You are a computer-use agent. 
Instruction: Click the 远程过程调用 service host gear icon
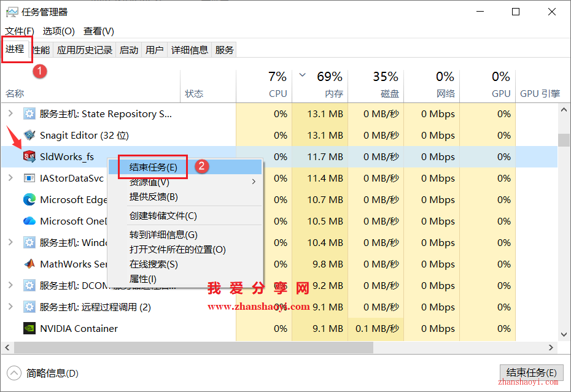pos(29,307)
